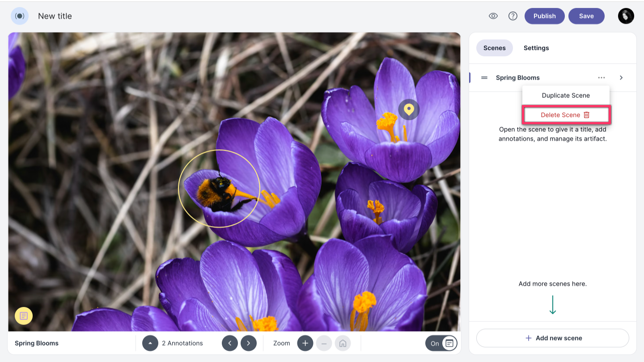Viewport: 644px width, 362px height.
Task: Go to the previous annotation arrow
Action: (230, 343)
